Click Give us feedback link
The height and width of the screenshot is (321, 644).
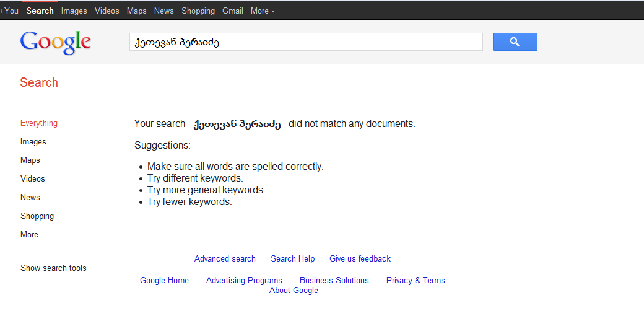[x=360, y=258]
